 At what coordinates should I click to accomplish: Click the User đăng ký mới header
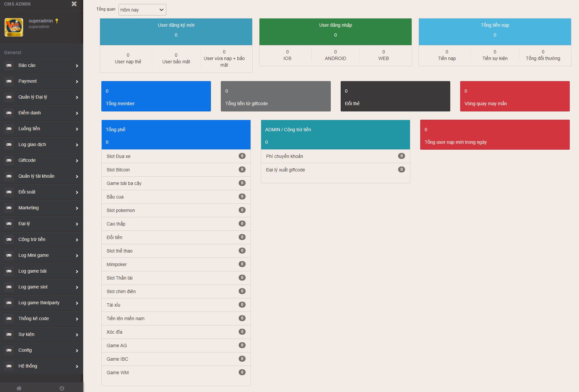click(x=176, y=32)
